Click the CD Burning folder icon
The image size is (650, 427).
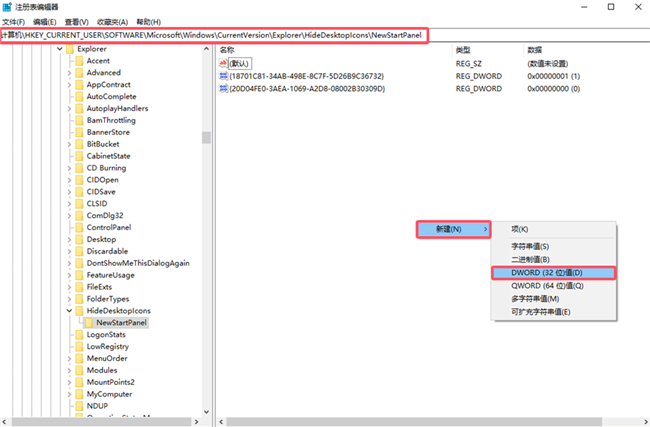tap(79, 168)
